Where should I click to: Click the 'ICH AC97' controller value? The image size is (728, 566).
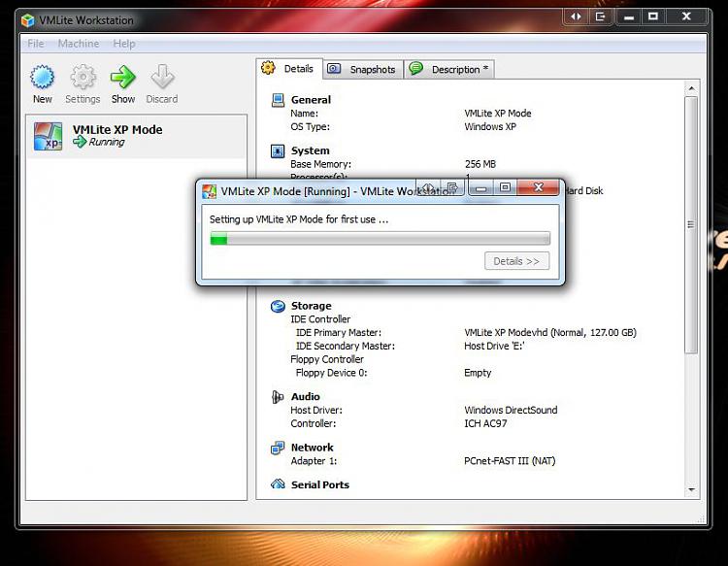485,424
